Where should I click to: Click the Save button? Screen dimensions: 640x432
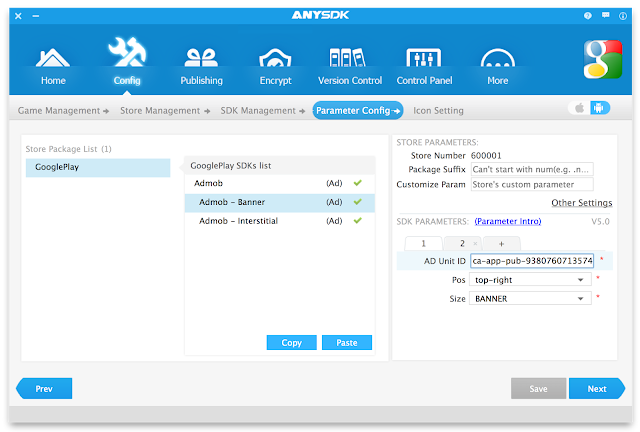538,389
